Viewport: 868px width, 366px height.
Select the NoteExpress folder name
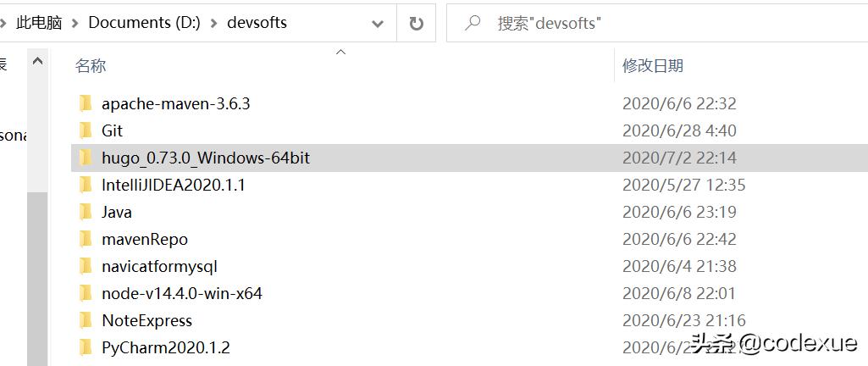coord(147,320)
